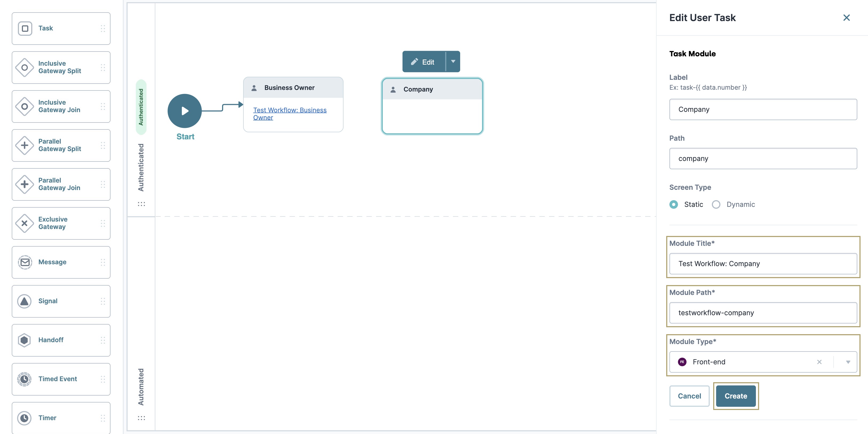This screenshot has width=868, height=434.
Task: Click the Automated lane dots handle
Action: pos(141,418)
